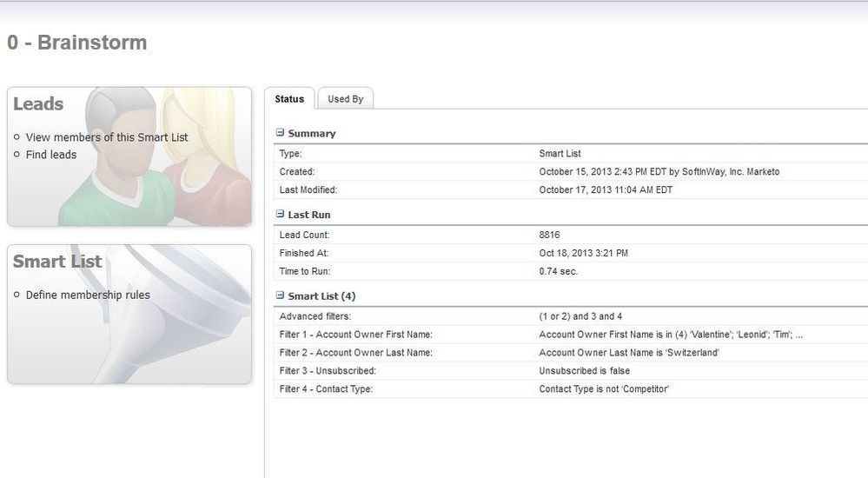Click Account Owner First Name is in (4) value

[x=671, y=335]
